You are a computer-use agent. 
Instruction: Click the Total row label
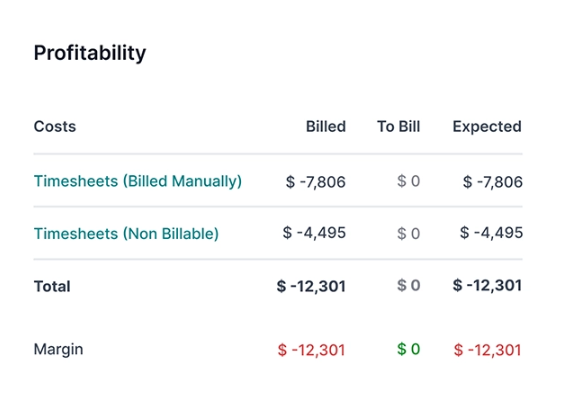click(x=52, y=286)
